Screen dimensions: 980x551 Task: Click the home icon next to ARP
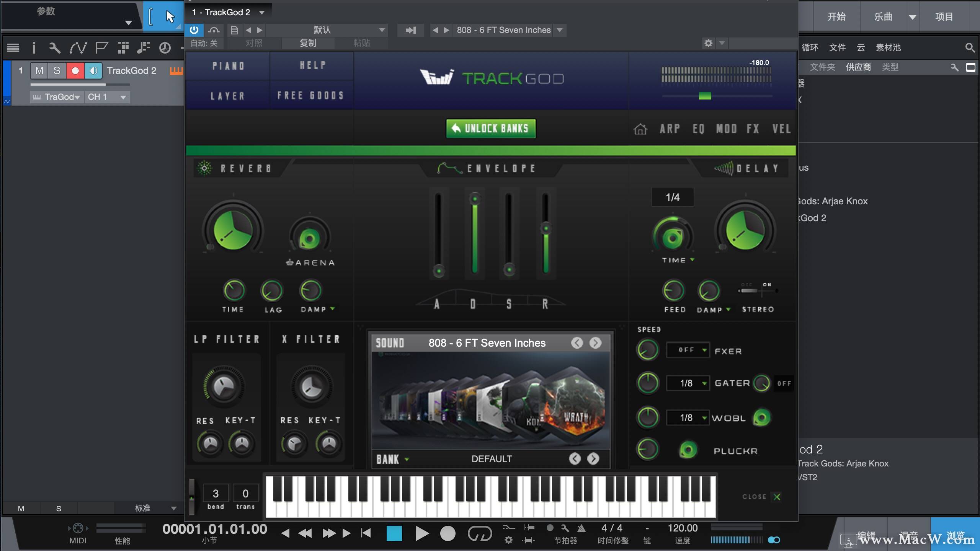(640, 129)
